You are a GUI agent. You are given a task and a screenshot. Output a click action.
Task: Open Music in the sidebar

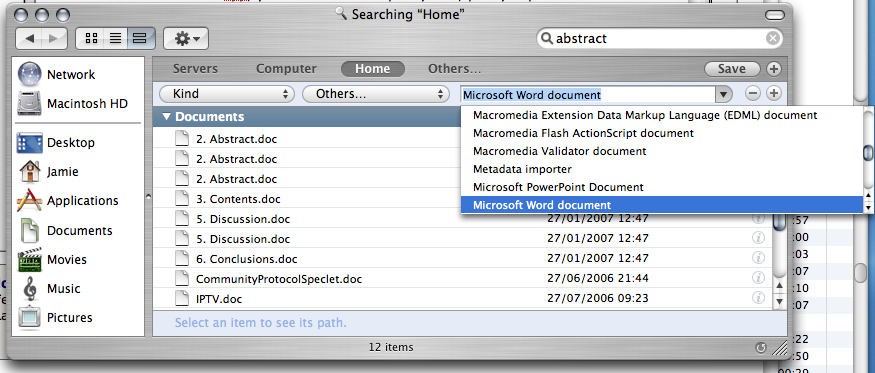(x=49, y=289)
